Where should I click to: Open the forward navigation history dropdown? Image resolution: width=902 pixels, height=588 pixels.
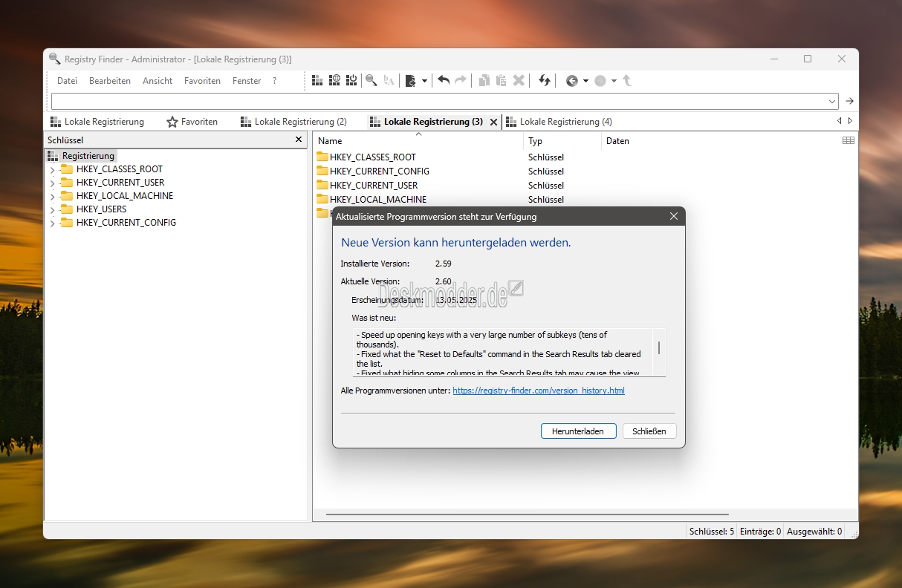tap(614, 81)
